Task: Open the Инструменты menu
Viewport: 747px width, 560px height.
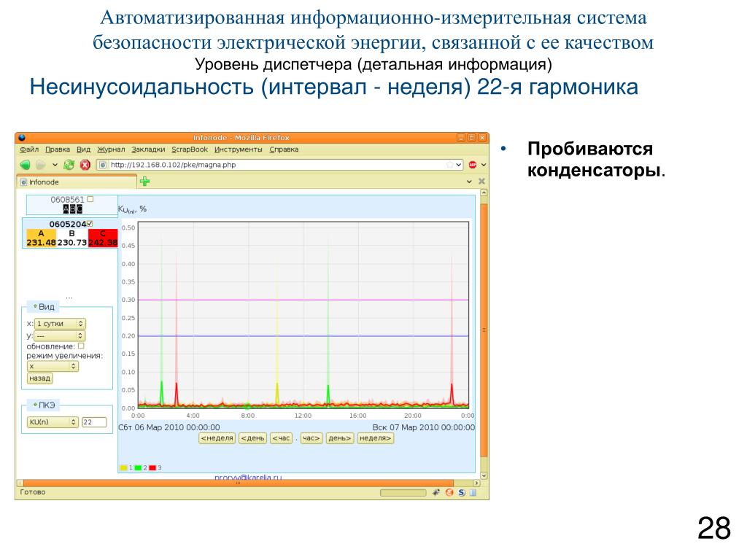Action: (x=239, y=149)
